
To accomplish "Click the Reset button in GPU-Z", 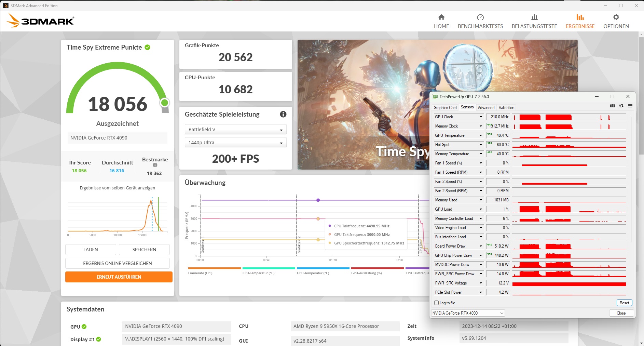I will click(x=624, y=303).
